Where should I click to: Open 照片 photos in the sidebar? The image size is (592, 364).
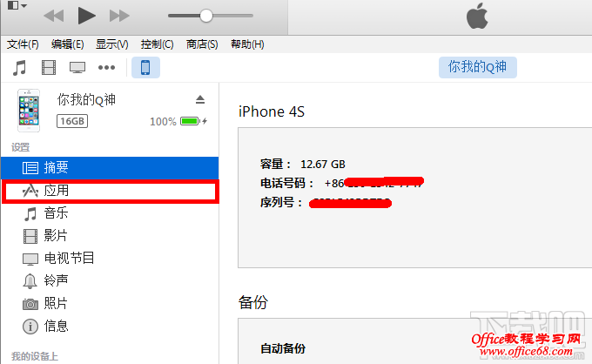[111, 303]
